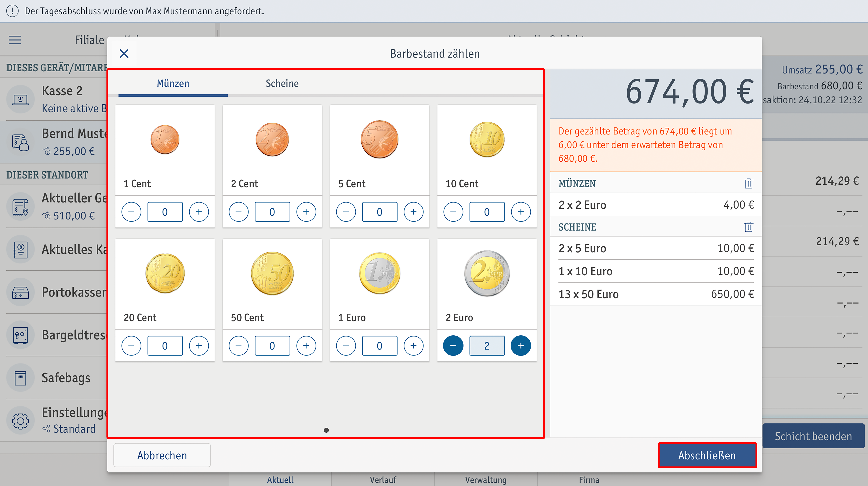Click the 674,00 € counted total
The width and height of the screenshot is (868, 486).
[x=689, y=92]
